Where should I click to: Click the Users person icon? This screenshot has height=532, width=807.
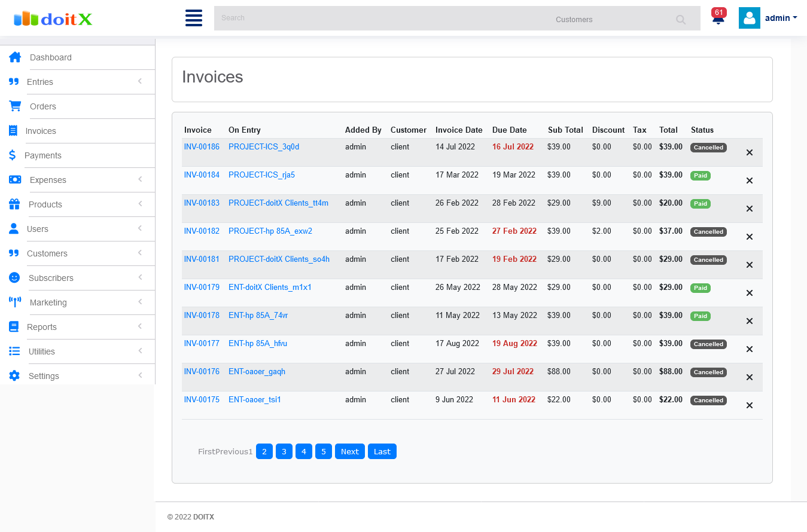tap(14, 229)
